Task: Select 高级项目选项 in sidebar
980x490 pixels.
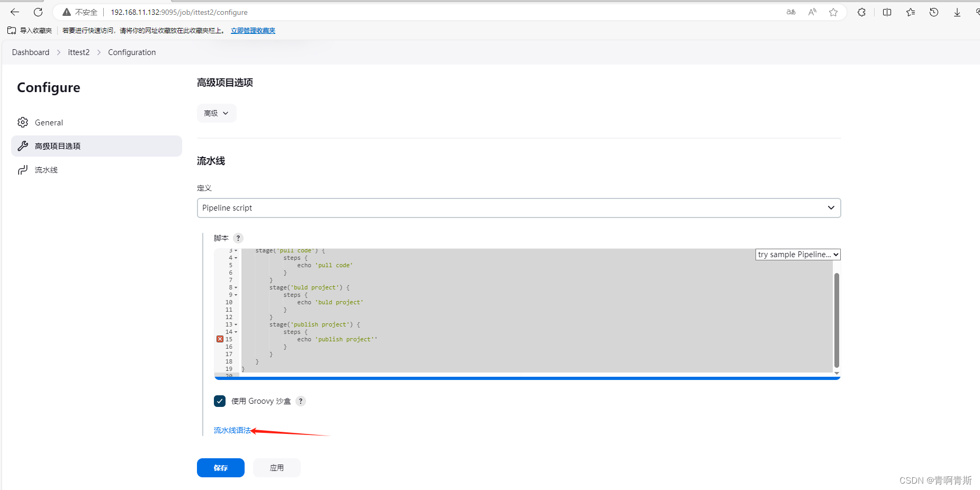Action: 96,146
